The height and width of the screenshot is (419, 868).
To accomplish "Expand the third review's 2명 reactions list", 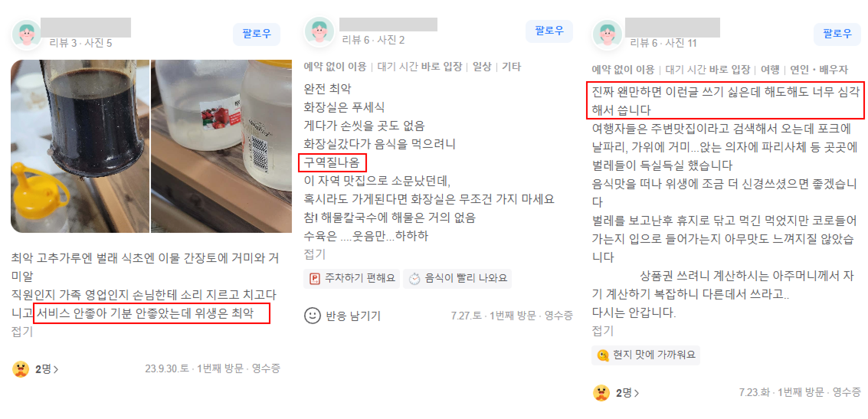I will click(x=627, y=393).
